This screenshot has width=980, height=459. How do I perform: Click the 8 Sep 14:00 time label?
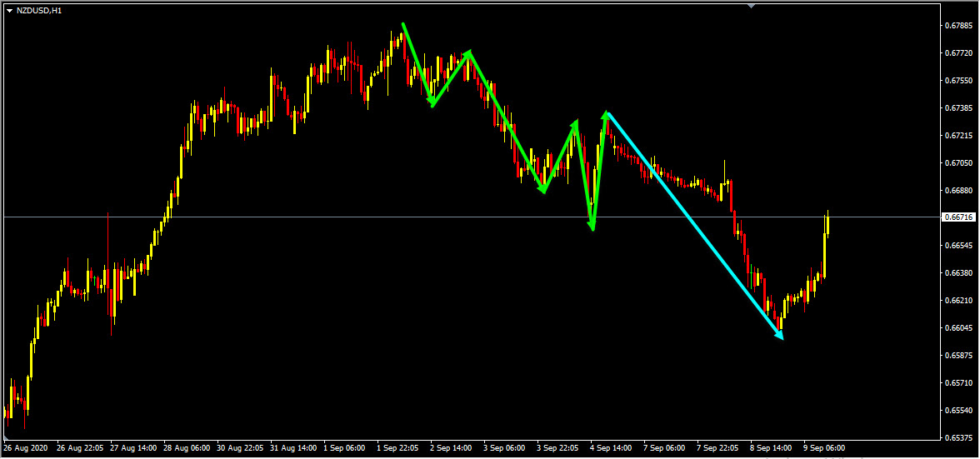(x=772, y=448)
